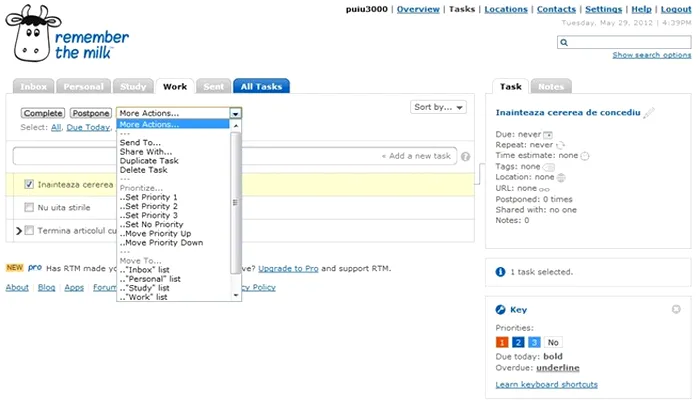Switch to the Personal tab

84,87
